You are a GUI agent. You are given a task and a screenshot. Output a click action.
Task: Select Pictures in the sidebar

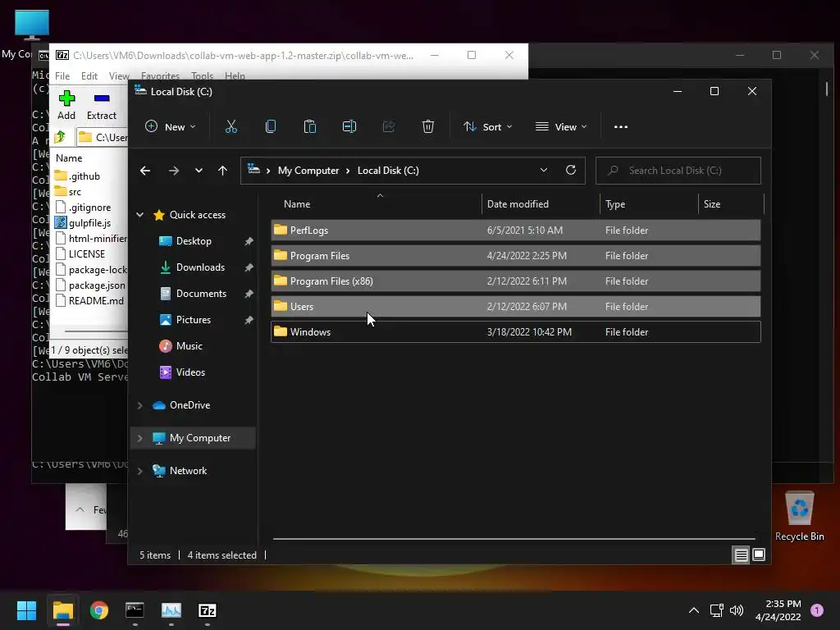pos(194,320)
